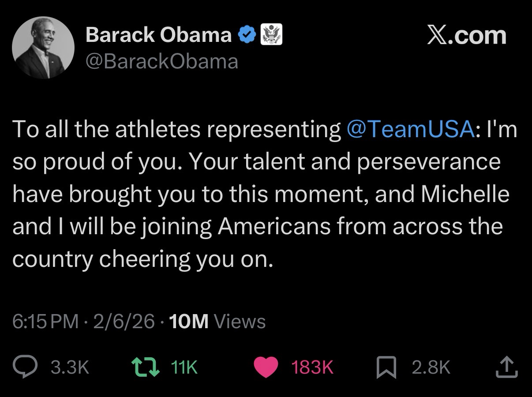Click the 11K reposts count
532x397 pixels.
(x=183, y=367)
